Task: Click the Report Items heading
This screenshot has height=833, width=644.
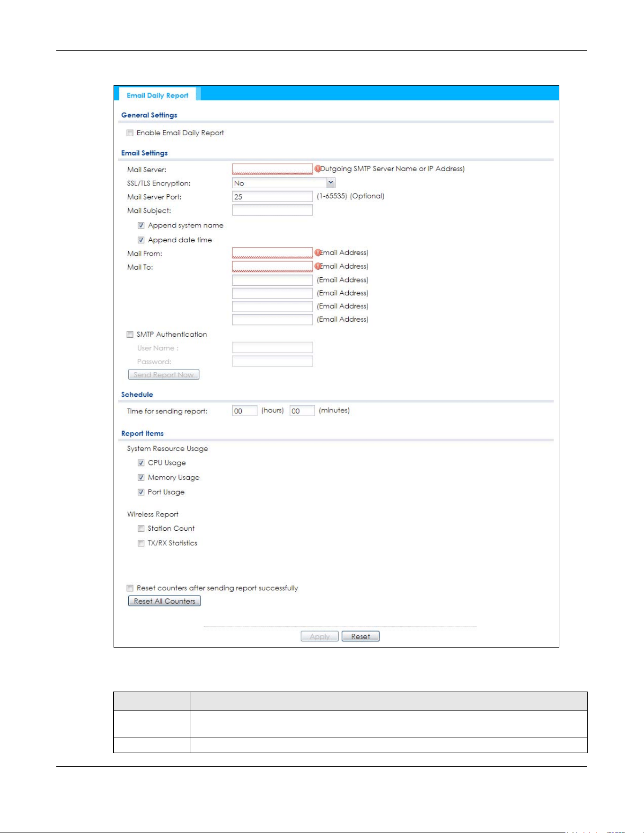Action: (x=142, y=433)
